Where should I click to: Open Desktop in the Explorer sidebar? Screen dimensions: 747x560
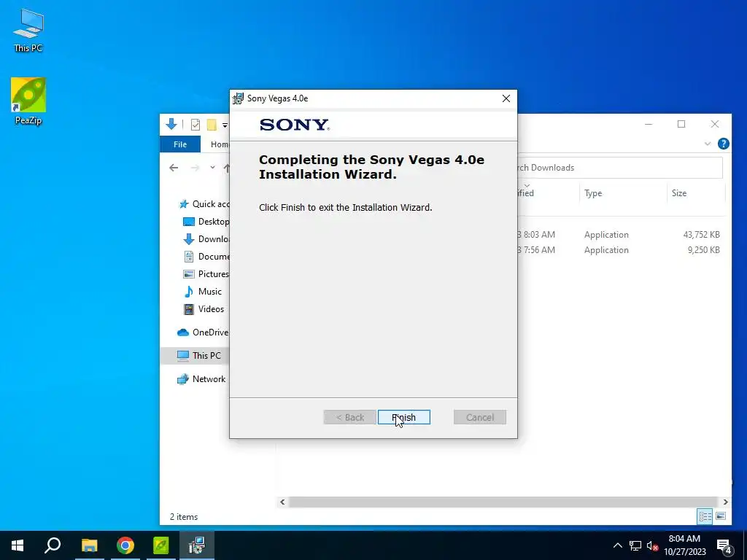[206, 222]
